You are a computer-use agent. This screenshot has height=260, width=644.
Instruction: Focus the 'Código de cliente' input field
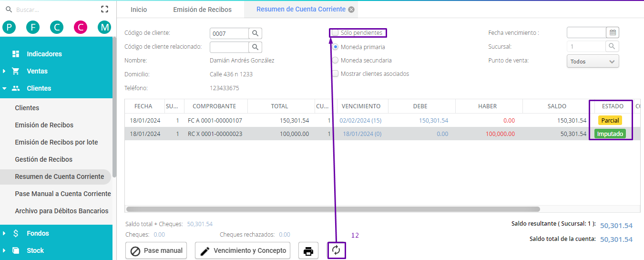(x=229, y=33)
